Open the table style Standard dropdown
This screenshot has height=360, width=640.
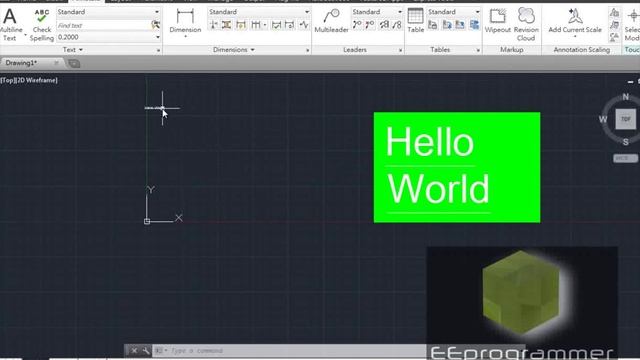477,12
